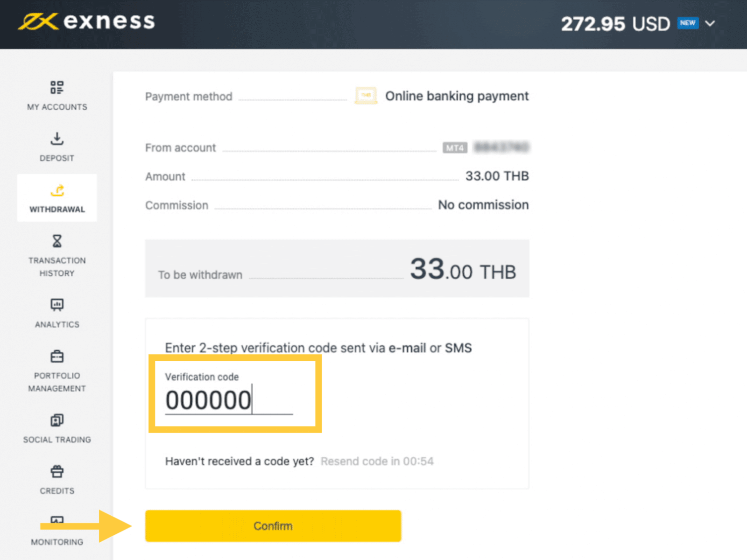747x560 pixels.
Task: Focus the Verification code input field
Action: (229, 400)
